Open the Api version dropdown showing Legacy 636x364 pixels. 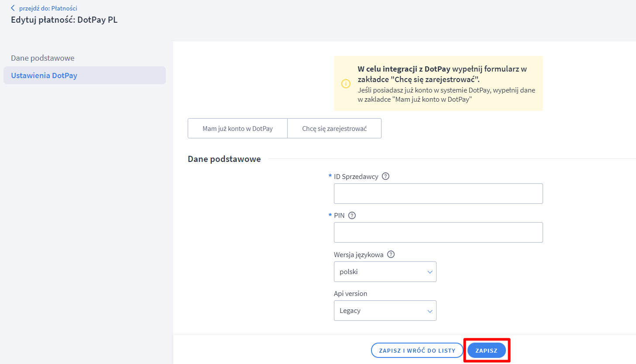point(385,310)
